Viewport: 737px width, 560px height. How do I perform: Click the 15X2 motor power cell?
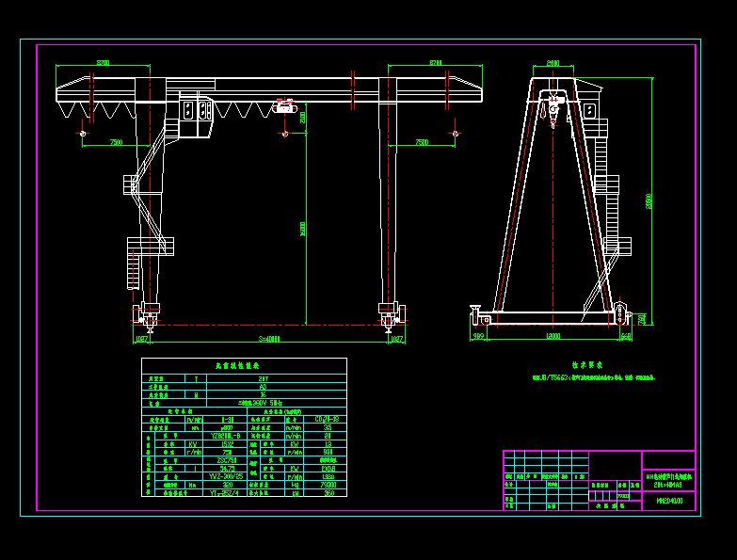pos(227,444)
